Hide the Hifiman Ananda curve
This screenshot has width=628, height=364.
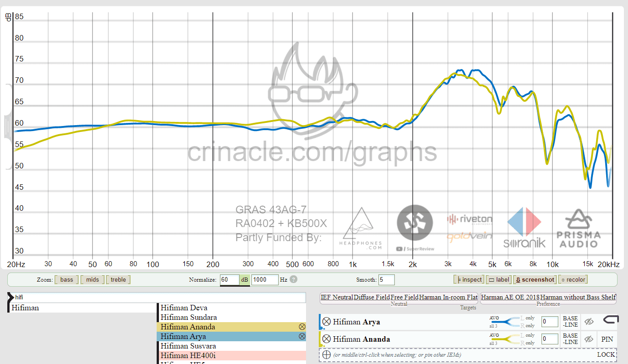click(589, 339)
